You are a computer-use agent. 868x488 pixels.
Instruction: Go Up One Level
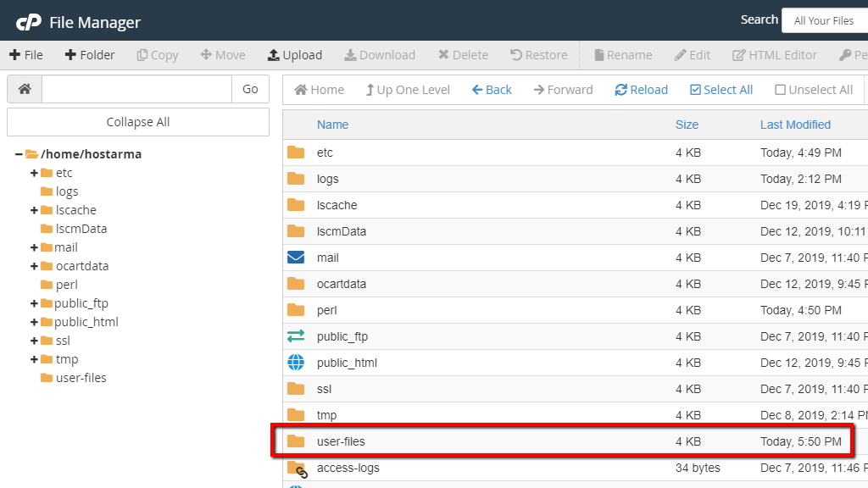coord(408,90)
